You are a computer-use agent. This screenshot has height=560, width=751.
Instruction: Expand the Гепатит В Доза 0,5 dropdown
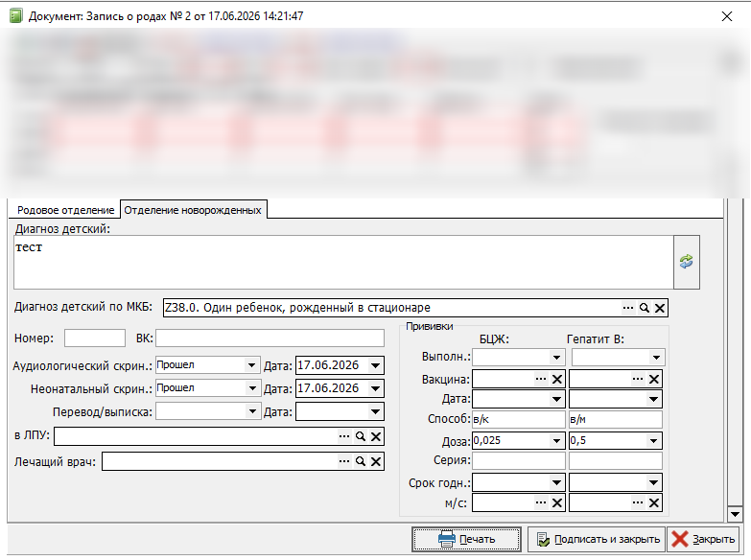tap(653, 441)
